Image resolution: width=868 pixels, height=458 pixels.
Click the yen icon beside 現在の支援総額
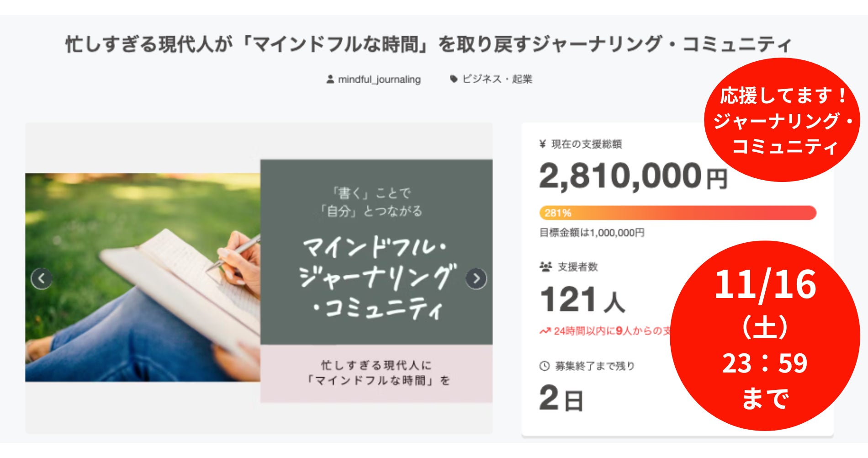pos(543,144)
